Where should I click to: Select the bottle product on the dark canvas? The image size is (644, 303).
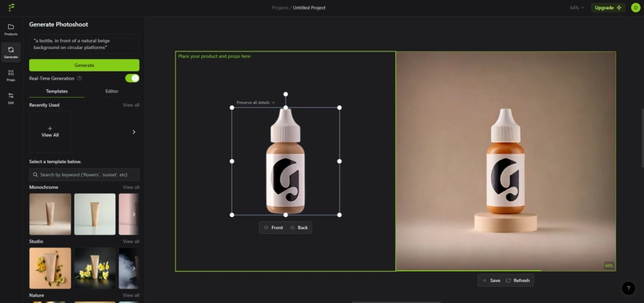[286, 161]
